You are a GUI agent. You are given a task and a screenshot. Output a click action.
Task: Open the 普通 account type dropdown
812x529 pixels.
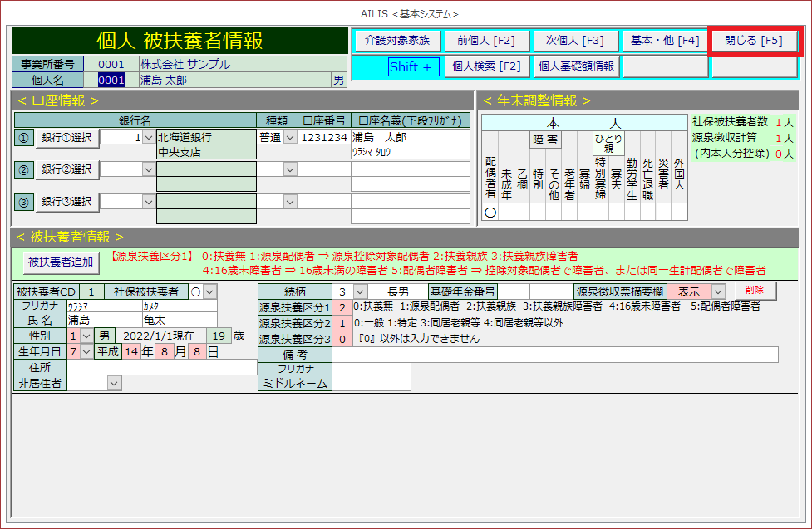pos(290,138)
